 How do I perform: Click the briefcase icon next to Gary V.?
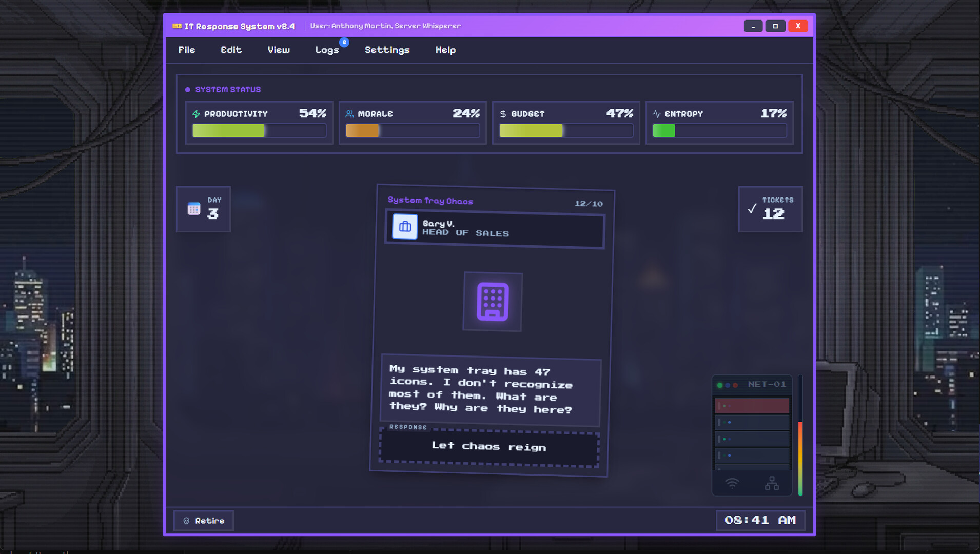tap(405, 227)
